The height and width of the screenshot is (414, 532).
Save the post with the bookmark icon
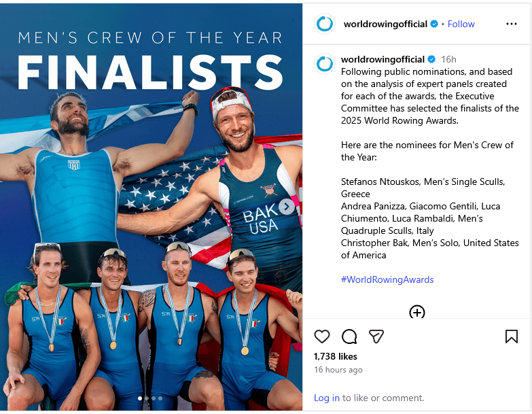(x=512, y=337)
